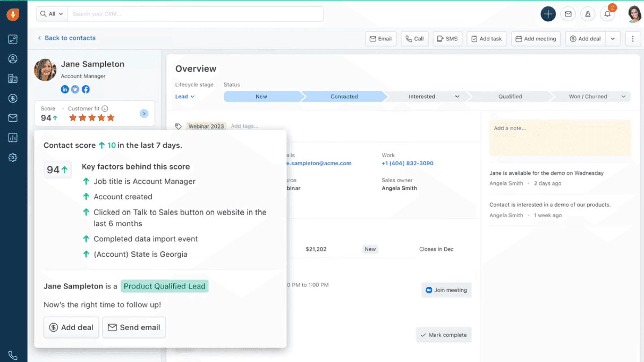Click the Completed data import event factor
The height and width of the screenshot is (362, 644).
point(145,239)
